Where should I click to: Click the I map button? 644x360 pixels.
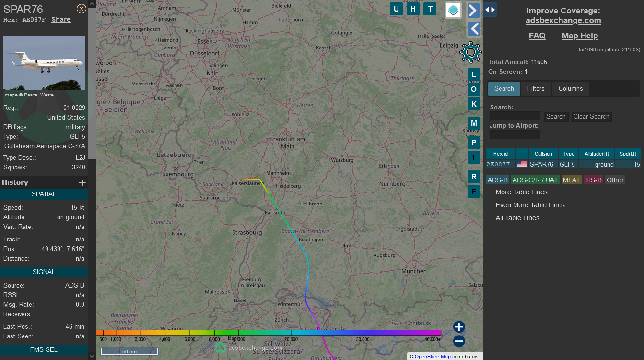click(474, 157)
